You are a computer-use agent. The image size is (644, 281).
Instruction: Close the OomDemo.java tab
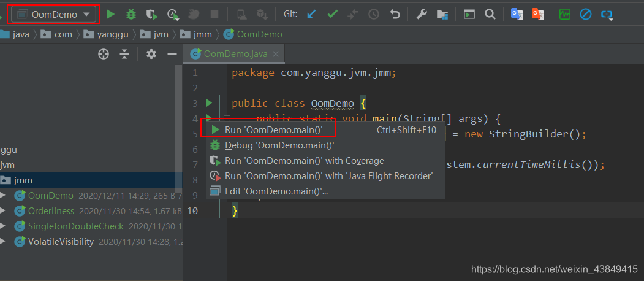(x=276, y=54)
